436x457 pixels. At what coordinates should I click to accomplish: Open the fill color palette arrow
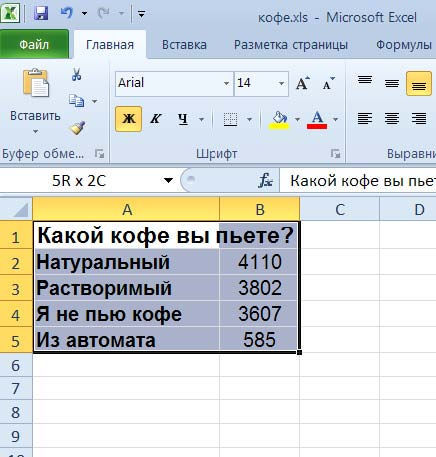[297, 119]
